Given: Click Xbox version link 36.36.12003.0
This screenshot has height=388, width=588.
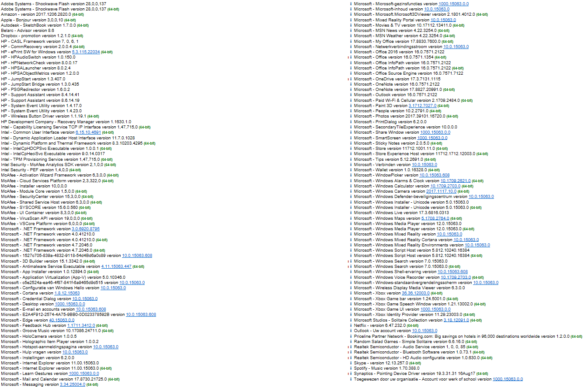Looking at the screenshot, I should 416,293.
